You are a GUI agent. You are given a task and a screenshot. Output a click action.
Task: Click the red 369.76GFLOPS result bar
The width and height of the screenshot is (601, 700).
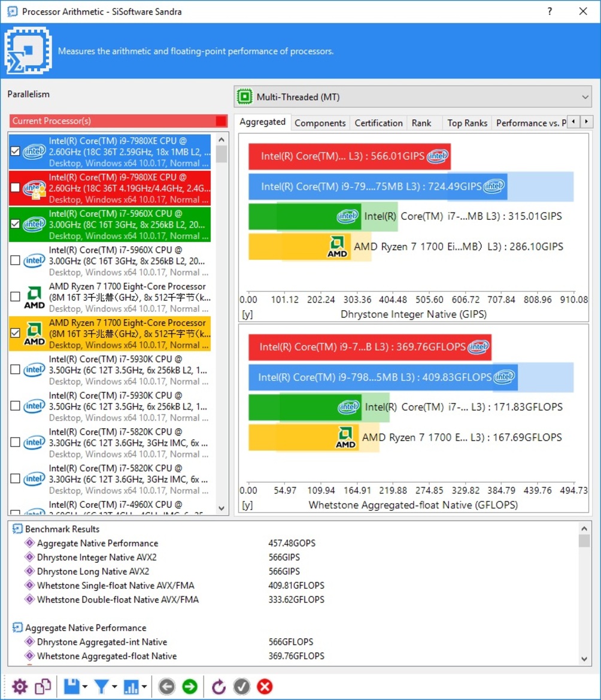(x=370, y=347)
